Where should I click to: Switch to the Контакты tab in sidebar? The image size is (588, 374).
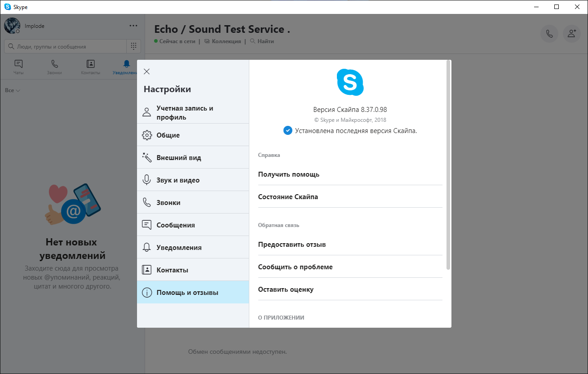tap(90, 67)
